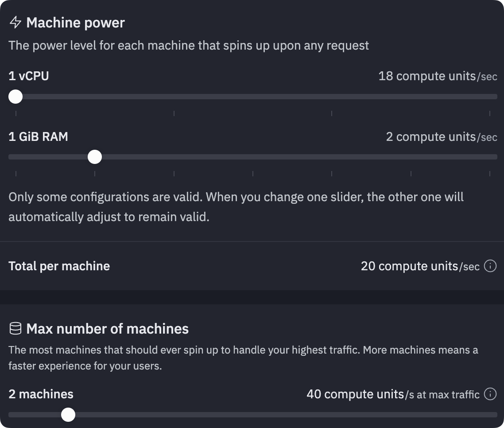
Task: Click the first tick mark under the vCPU slider
Action: (x=16, y=113)
